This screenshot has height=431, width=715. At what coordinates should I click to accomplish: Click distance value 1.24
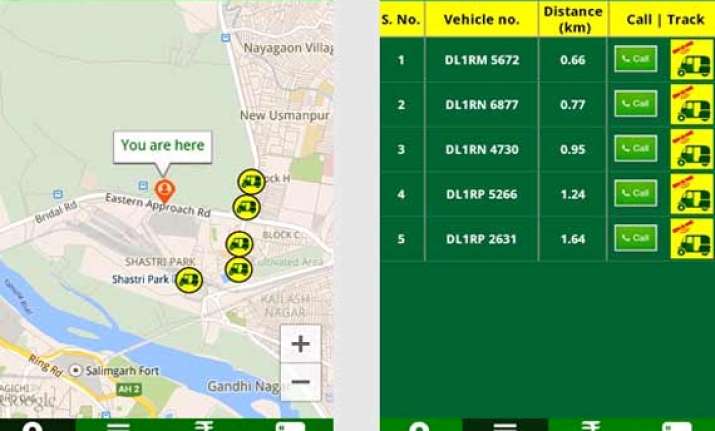click(573, 194)
